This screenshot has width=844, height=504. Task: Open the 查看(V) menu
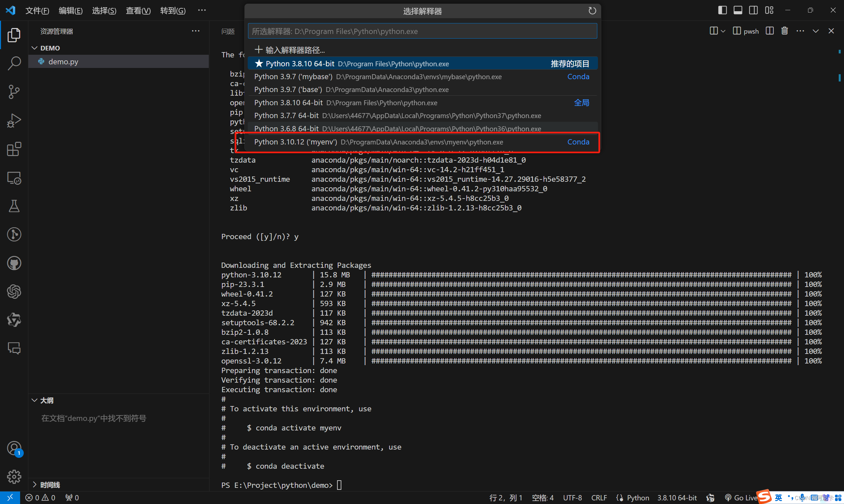[138, 11]
